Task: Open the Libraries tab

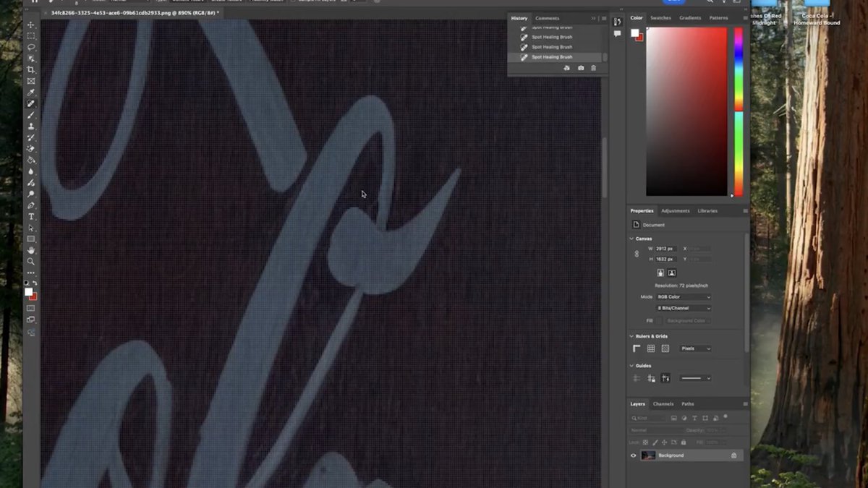Action: click(707, 211)
